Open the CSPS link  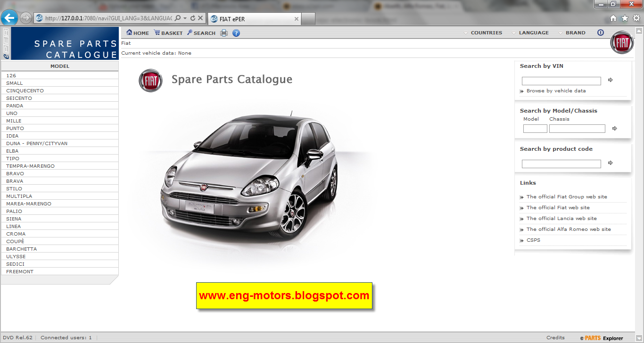click(534, 240)
